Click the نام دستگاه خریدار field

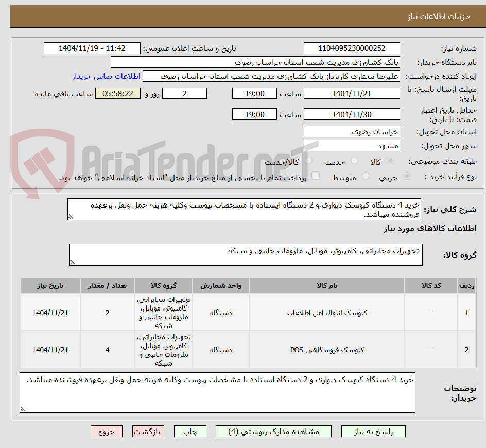click(x=255, y=62)
